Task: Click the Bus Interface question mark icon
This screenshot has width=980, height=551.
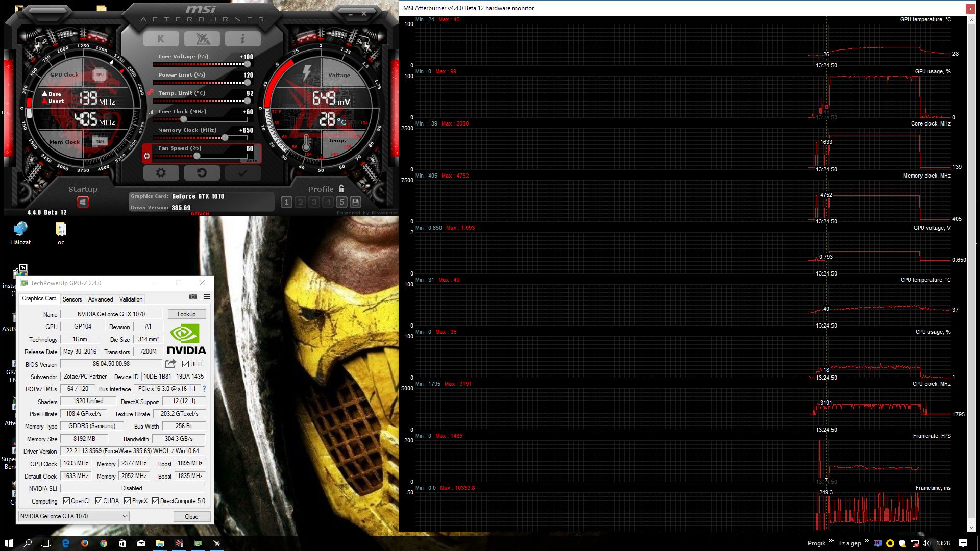Action: click(204, 389)
